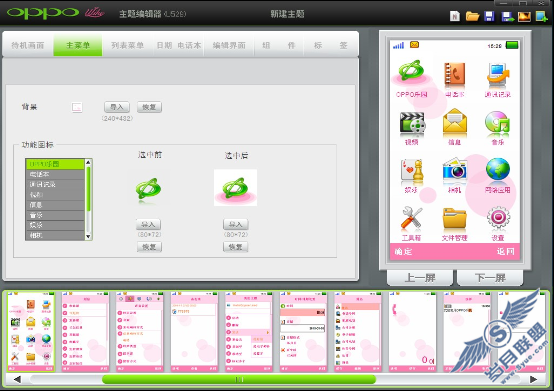Open the 列表菜单 tab
This screenshot has height=391, width=554.
click(128, 45)
